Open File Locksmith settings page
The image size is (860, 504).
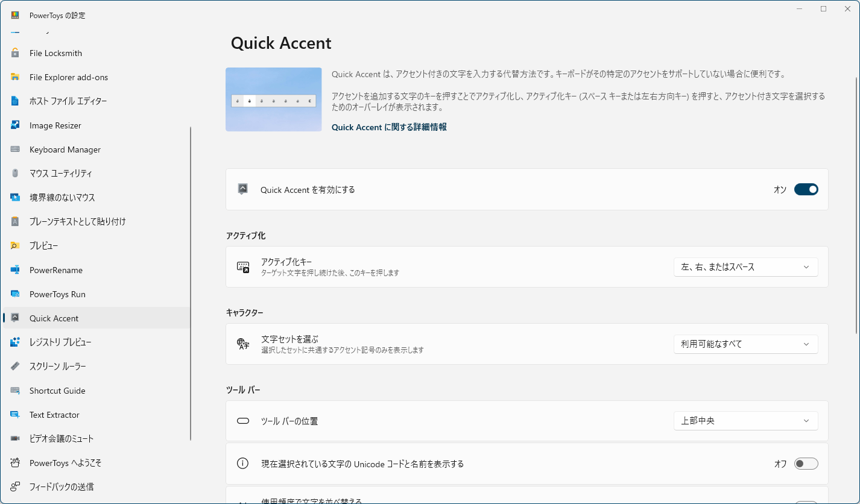[x=96, y=53]
